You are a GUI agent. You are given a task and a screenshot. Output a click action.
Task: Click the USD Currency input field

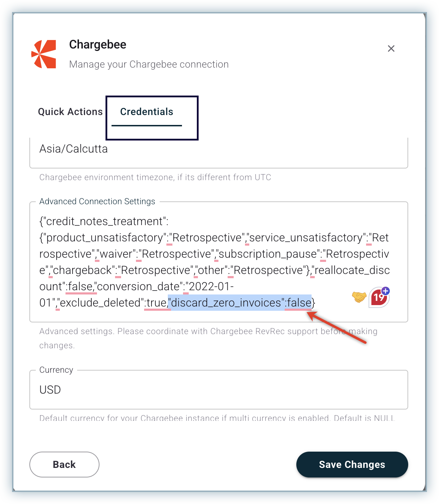219,390
